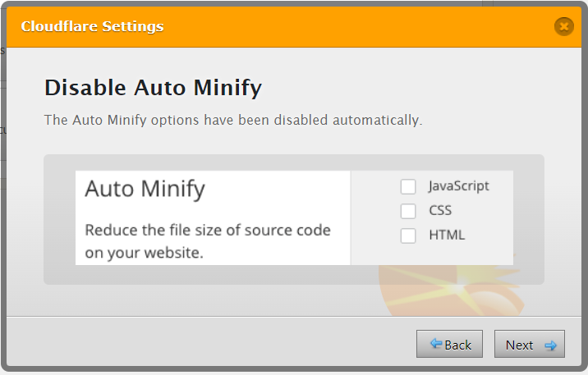
Task: Click the white Auto Minify description panel
Action: [x=213, y=218]
